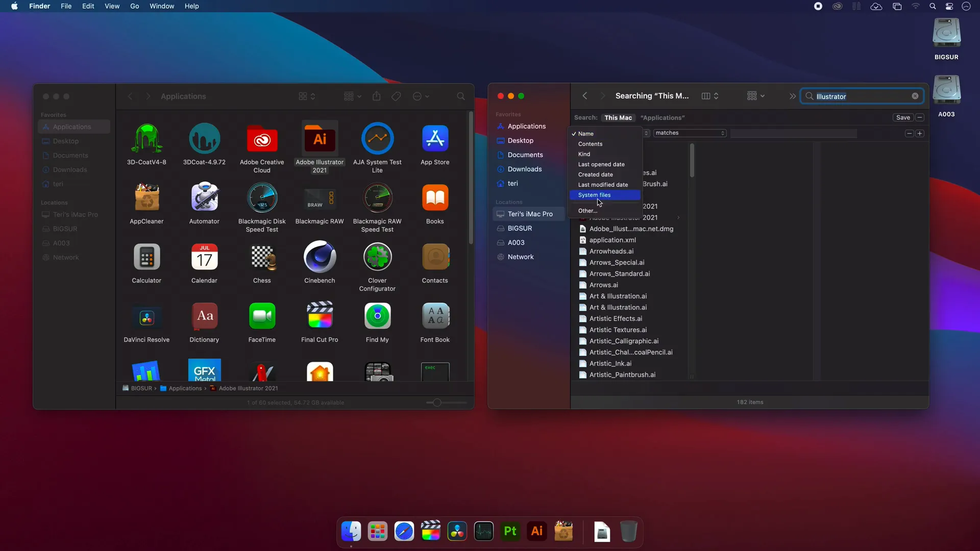The image size is (980, 551).
Task: Select Clover Configurator icon
Action: (x=377, y=257)
